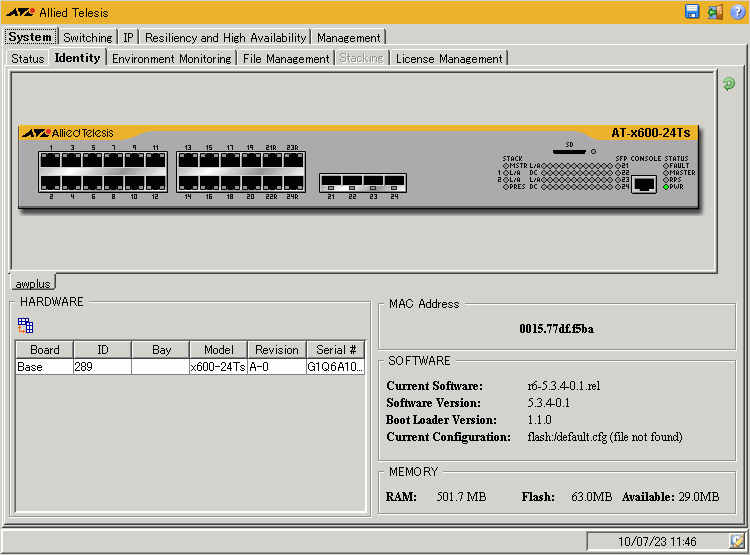The width and height of the screenshot is (750, 555).
Task: Click the Serial # column header
Action: coord(335,350)
